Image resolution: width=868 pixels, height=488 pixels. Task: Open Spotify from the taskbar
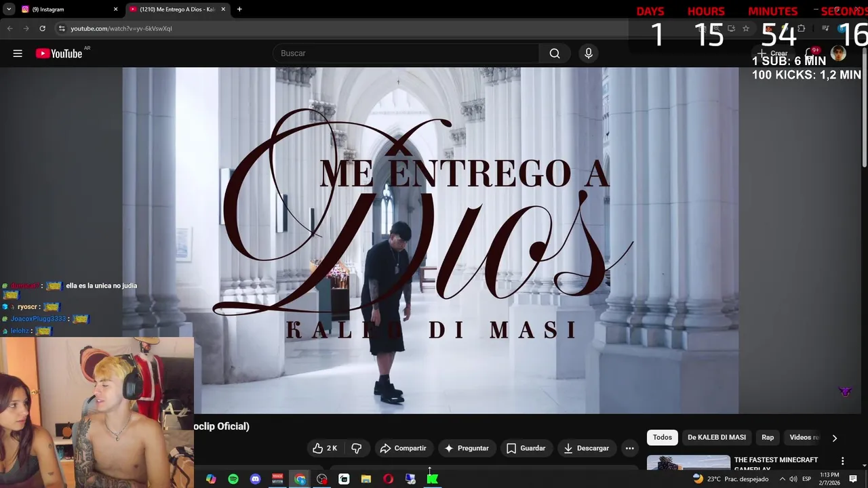point(233,479)
